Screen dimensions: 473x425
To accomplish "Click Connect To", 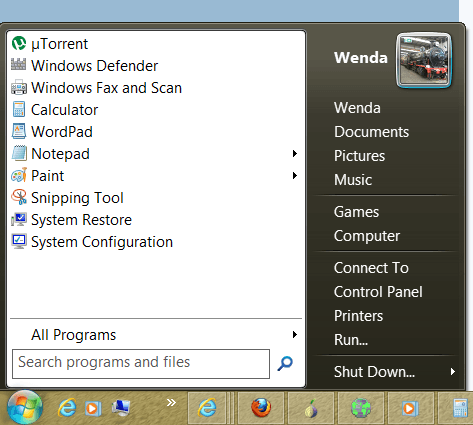I will pos(371,268).
